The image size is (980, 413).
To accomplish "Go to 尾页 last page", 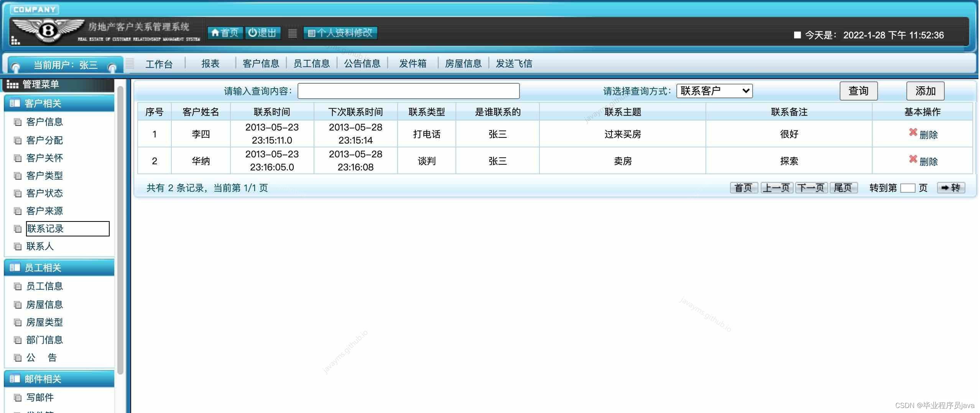I will pyautogui.click(x=844, y=188).
